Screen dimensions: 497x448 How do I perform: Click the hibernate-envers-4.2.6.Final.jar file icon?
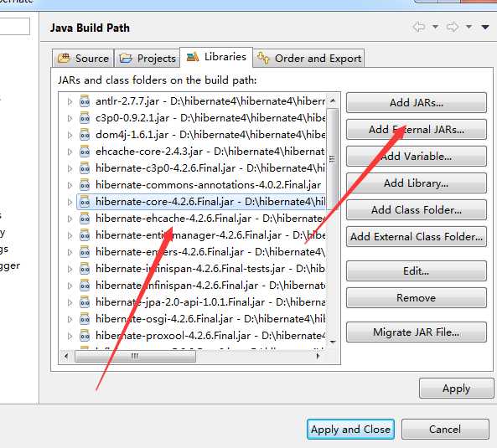[x=85, y=252]
